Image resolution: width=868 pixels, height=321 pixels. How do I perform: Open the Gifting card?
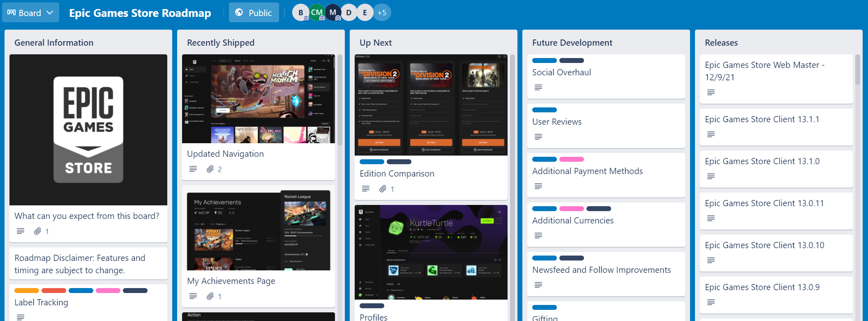606,311
